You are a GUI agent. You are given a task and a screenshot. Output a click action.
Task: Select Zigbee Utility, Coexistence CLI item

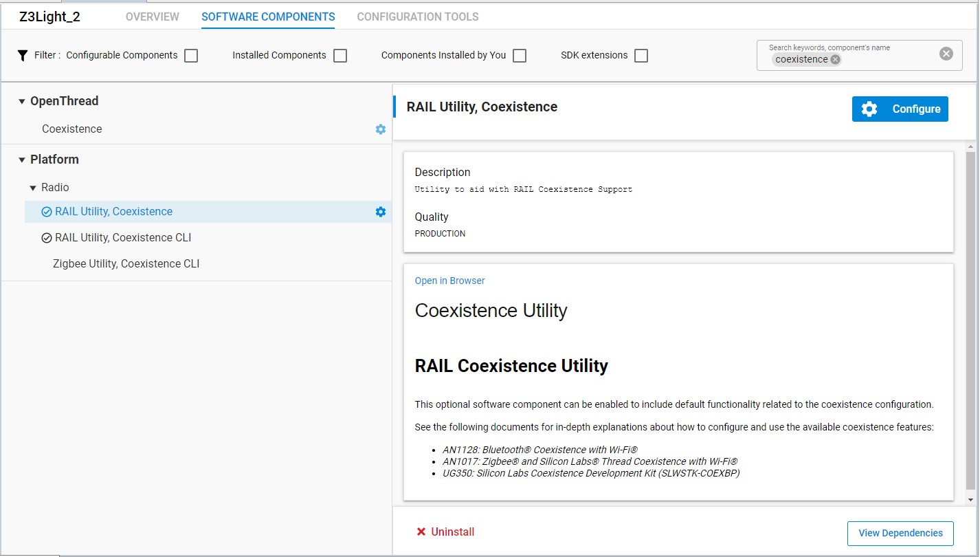pos(126,264)
